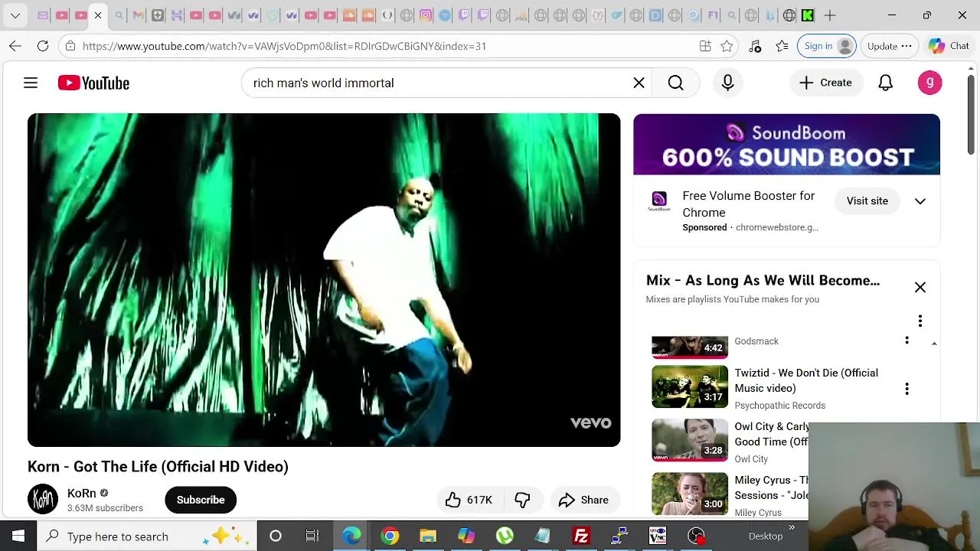
Task: Close the active YouTube tab
Action: coord(98,15)
